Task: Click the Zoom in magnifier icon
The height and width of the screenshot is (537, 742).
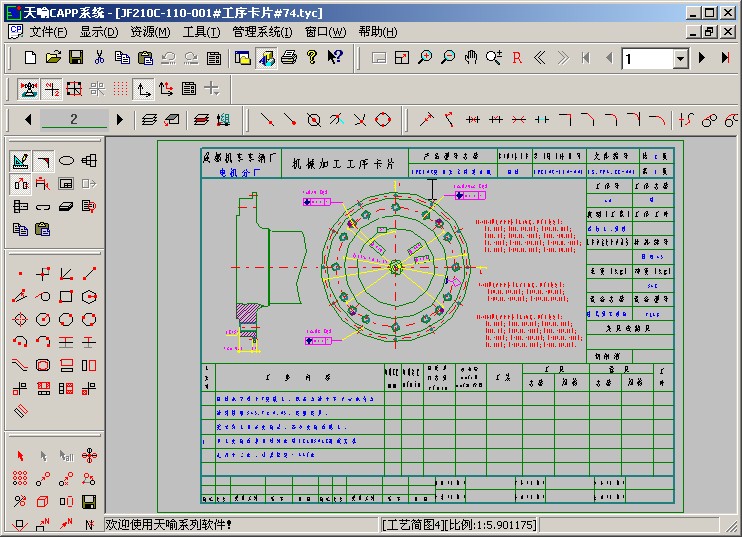Action: 425,58
